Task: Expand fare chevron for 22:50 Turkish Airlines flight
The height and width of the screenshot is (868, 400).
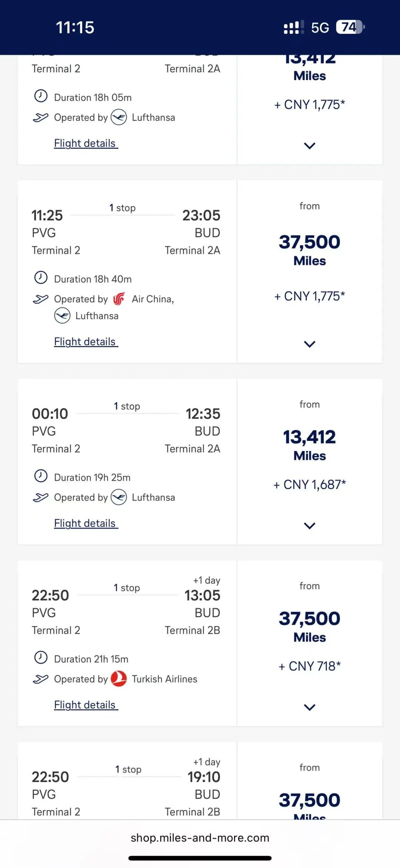Action: (310, 707)
